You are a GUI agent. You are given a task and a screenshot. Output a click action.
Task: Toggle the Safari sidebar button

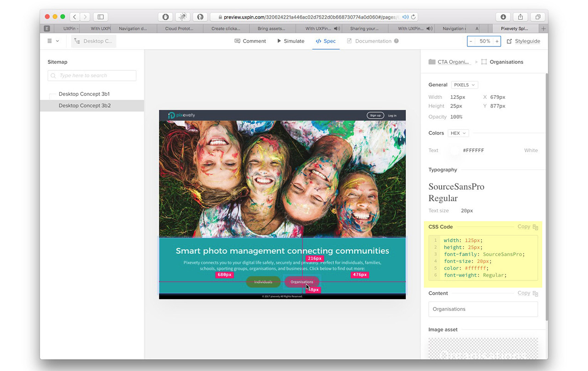point(101,17)
